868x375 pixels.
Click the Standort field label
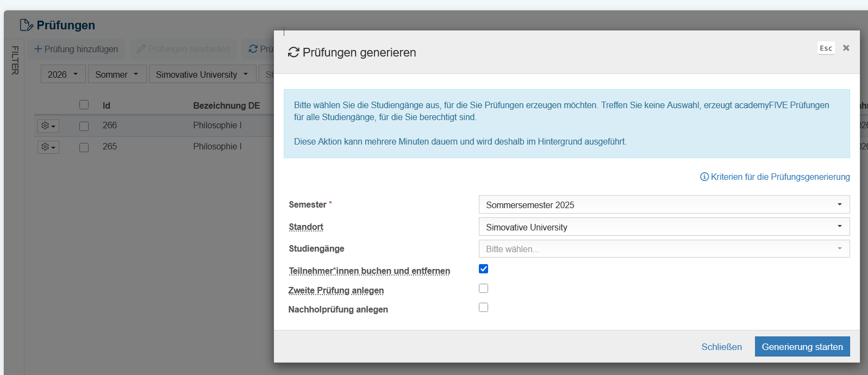pos(306,227)
